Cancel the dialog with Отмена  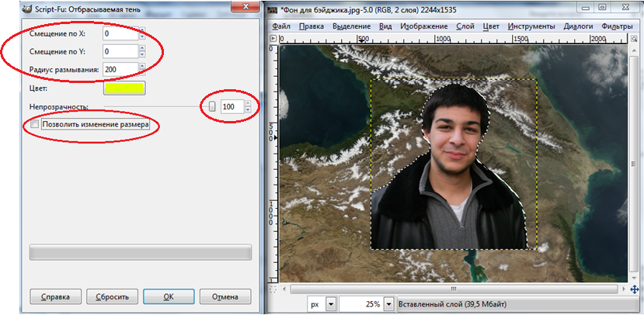pyautogui.click(x=225, y=296)
